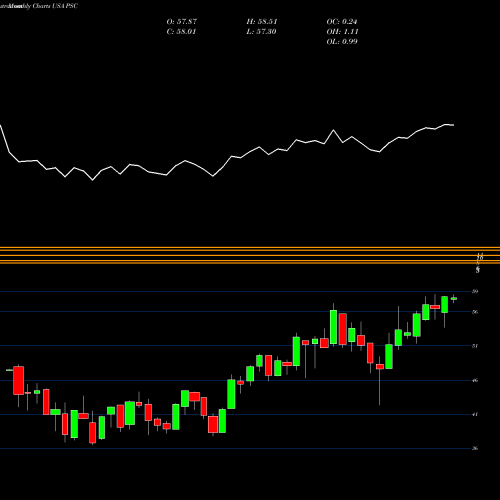Click the end point of the white line chart
This screenshot has height=500, width=500.
[454, 125]
